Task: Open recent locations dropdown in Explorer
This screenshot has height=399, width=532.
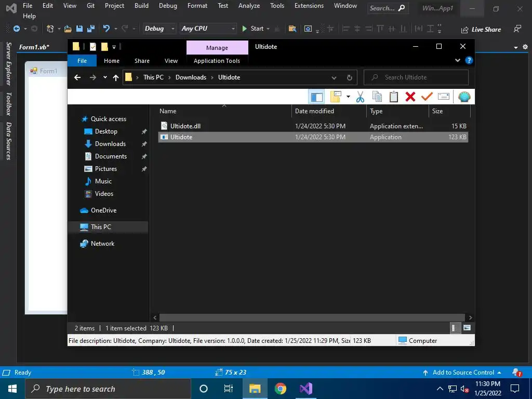Action: pyautogui.click(x=105, y=77)
